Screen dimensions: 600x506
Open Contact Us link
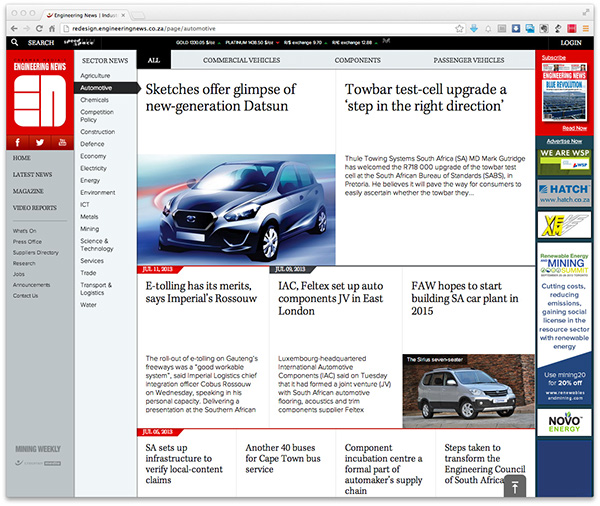(x=25, y=295)
